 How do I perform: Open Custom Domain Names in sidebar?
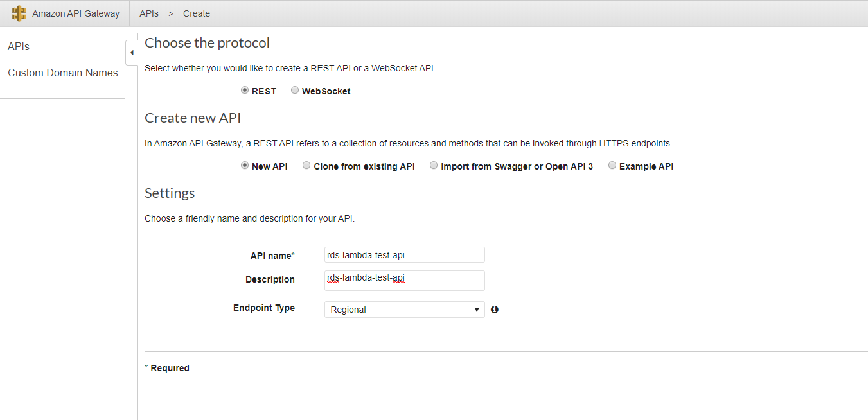pos(63,73)
